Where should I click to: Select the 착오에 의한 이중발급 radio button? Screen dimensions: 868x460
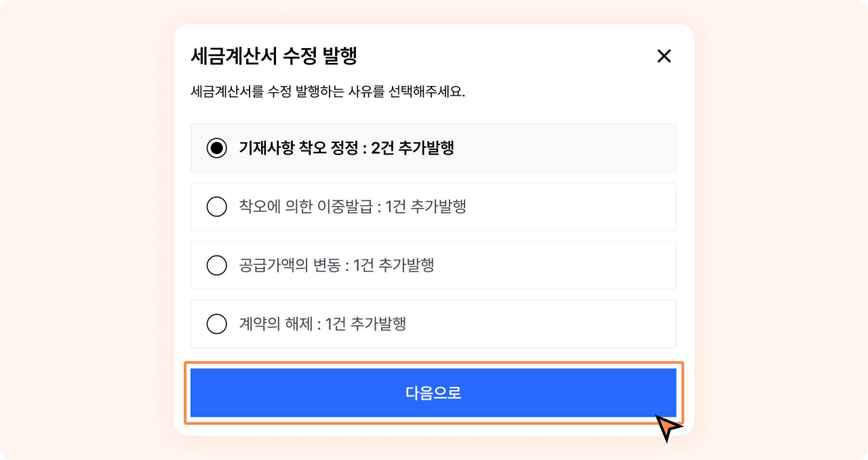(217, 207)
